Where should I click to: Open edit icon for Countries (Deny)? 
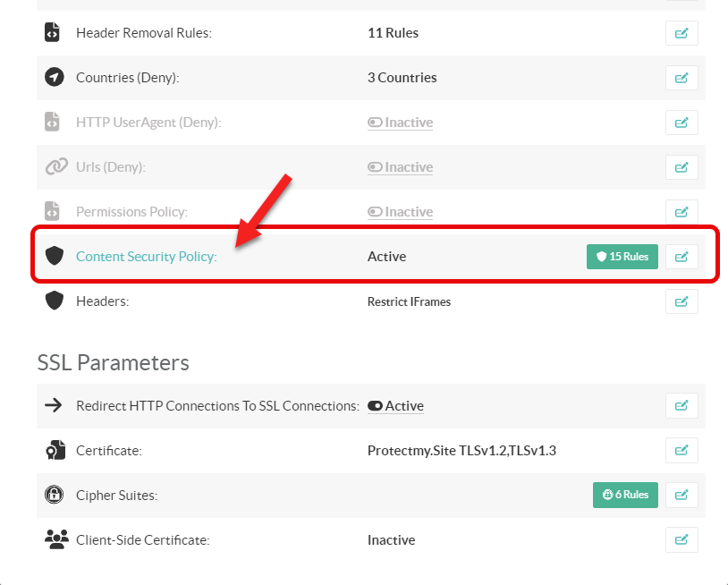tap(681, 78)
